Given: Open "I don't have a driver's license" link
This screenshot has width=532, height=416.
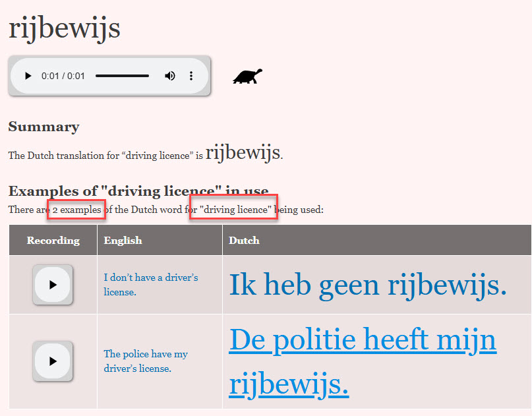Looking at the screenshot, I should 150,285.
